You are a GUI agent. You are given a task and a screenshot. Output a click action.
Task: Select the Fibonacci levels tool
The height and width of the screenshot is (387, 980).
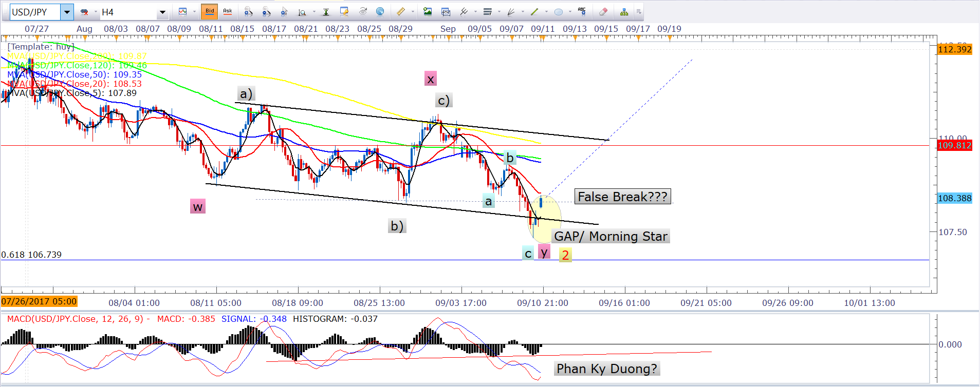(x=488, y=12)
